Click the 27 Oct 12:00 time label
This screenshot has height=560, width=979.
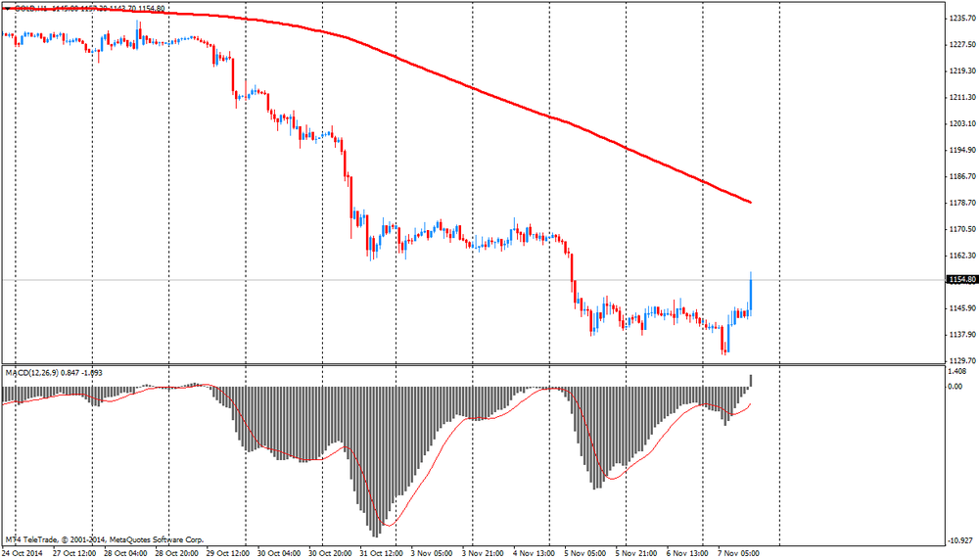(x=74, y=553)
